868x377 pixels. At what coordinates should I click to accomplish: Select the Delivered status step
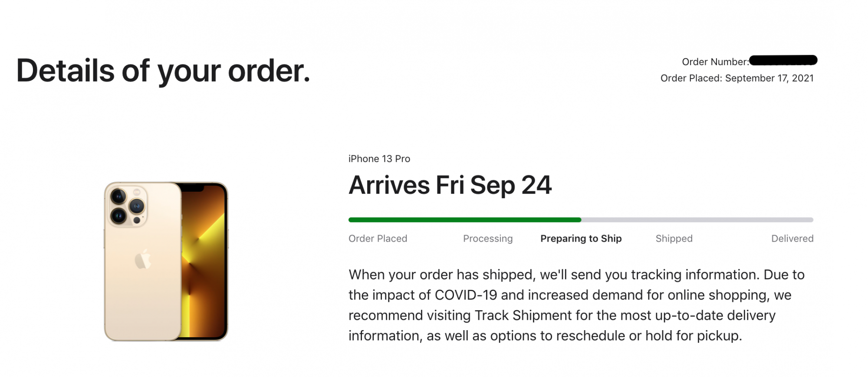[792, 239]
